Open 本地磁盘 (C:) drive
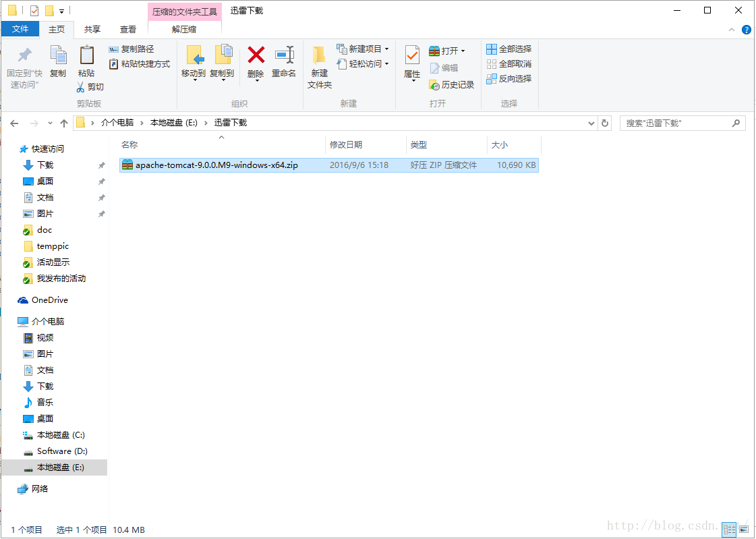756x539 pixels. 54,435
